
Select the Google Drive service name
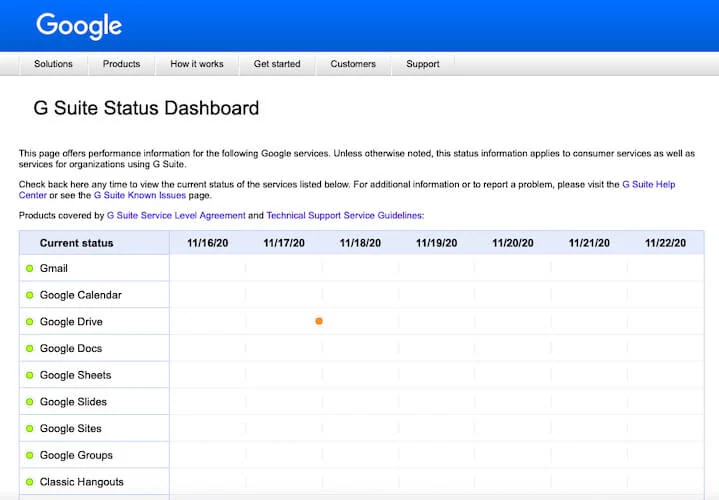point(71,322)
